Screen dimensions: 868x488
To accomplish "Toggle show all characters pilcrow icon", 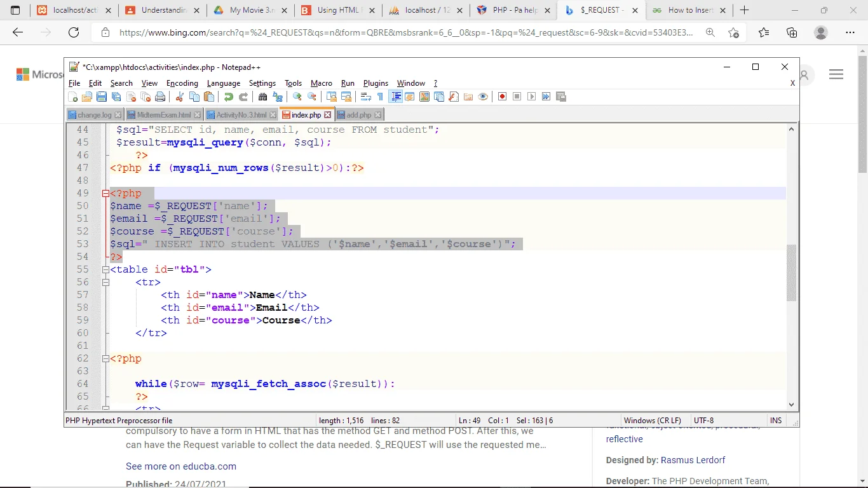I will pyautogui.click(x=380, y=97).
